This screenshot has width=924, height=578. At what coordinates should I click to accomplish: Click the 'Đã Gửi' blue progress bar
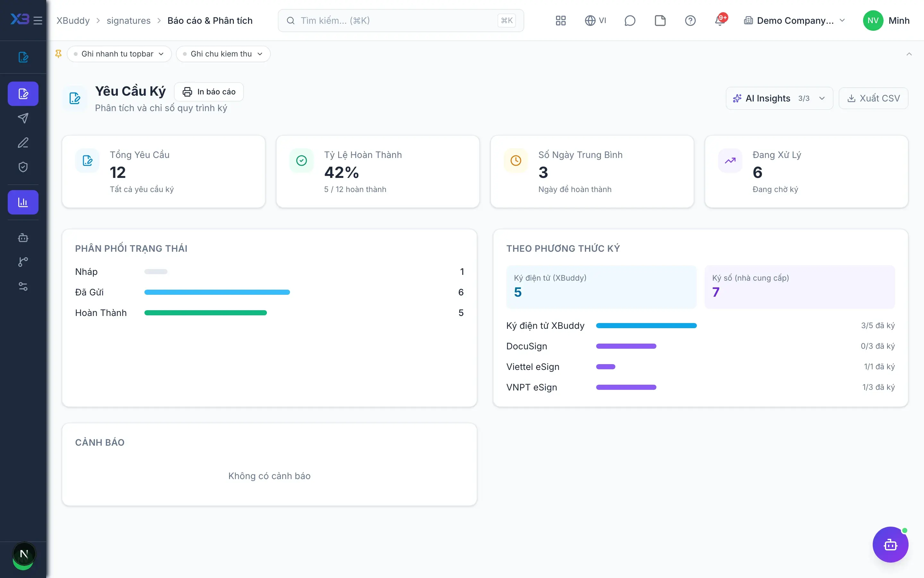point(217,293)
